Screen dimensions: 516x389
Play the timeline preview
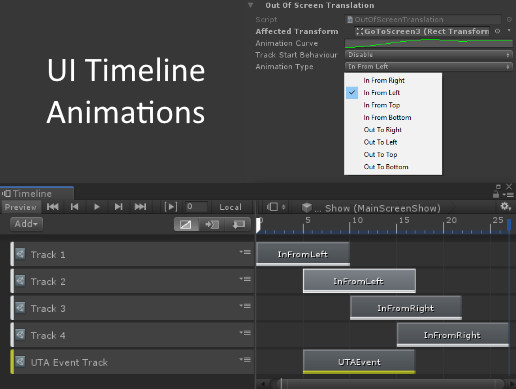pos(97,207)
